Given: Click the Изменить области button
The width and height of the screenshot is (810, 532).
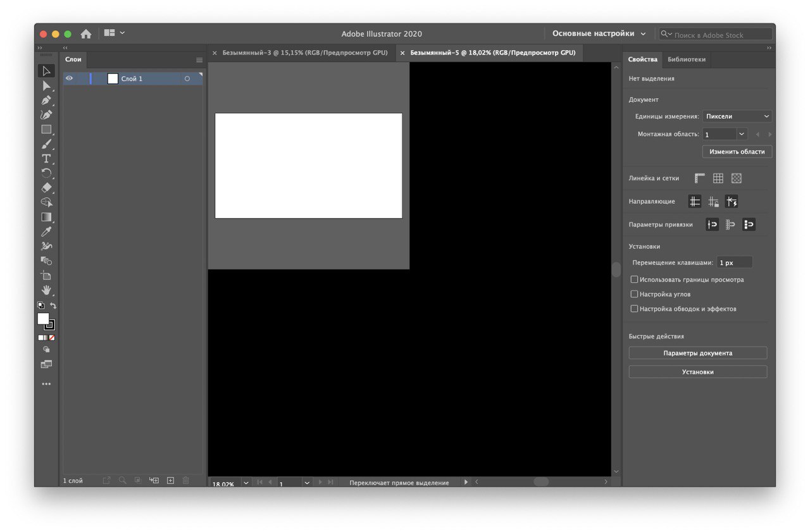Looking at the screenshot, I should pos(737,152).
